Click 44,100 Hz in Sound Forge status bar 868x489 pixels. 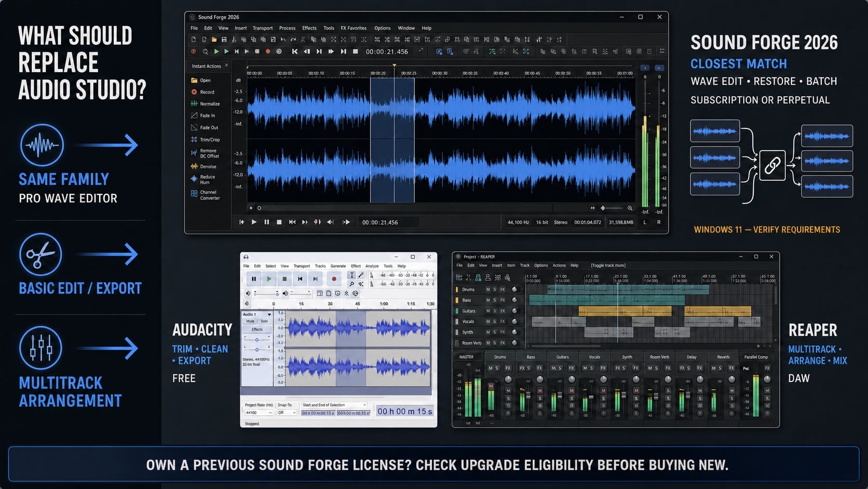coord(518,222)
